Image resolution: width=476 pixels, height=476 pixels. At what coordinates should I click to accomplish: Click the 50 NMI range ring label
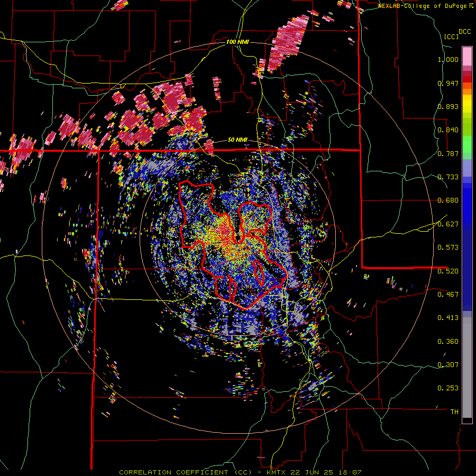click(x=237, y=140)
